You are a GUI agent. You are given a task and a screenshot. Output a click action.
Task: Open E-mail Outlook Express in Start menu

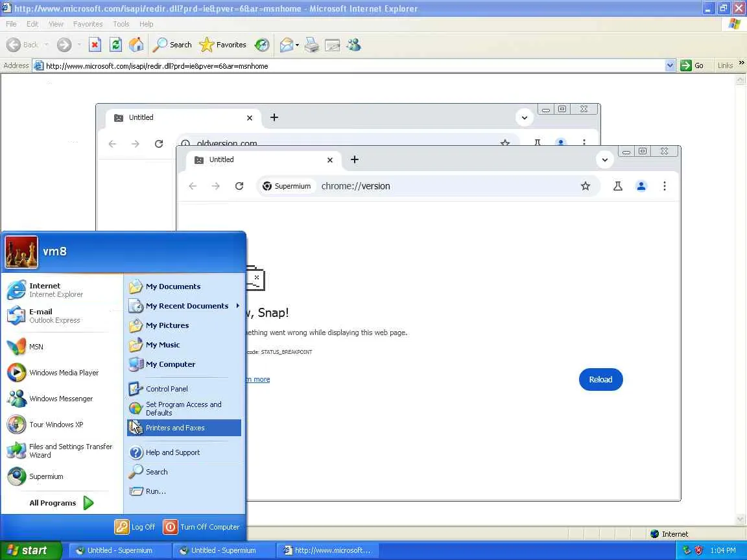click(62, 316)
